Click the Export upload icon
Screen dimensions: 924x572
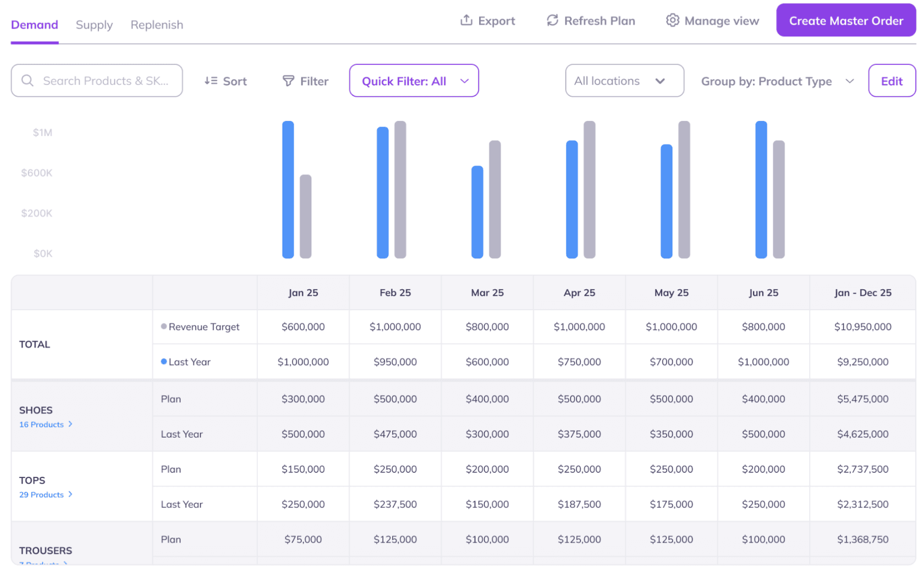466,20
